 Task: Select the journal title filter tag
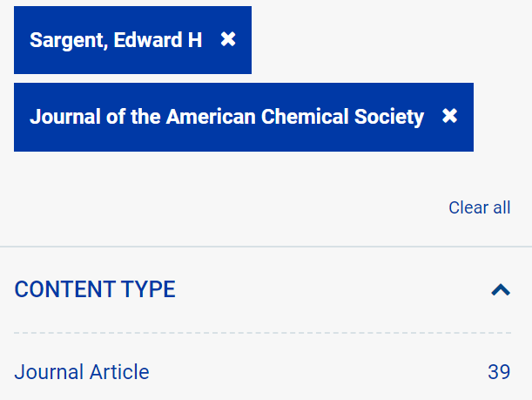[244, 117]
